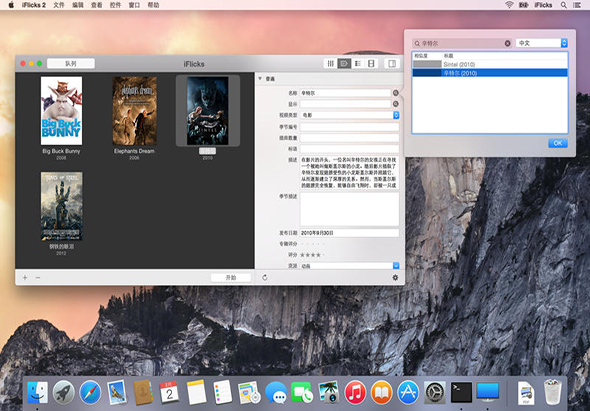The width and height of the screenshot is (590, 411).
Task: Click into the tagline input field
Action: click(x=349, y=149)
